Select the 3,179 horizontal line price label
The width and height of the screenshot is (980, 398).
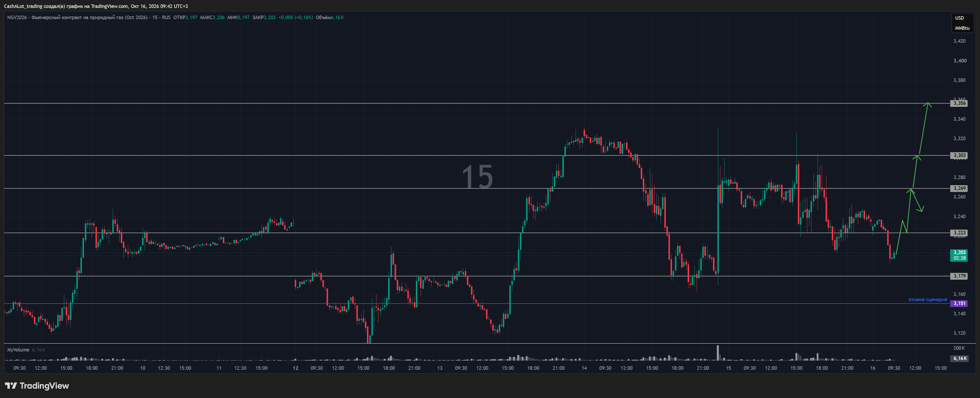pyautogui.click(x=959, y=276)
